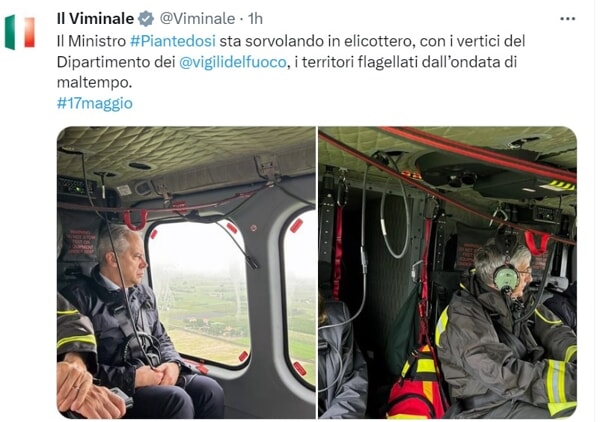Screen dimensions: 600x422
Task: Follow the #17maggio hashtag
Action: point(95,103)
